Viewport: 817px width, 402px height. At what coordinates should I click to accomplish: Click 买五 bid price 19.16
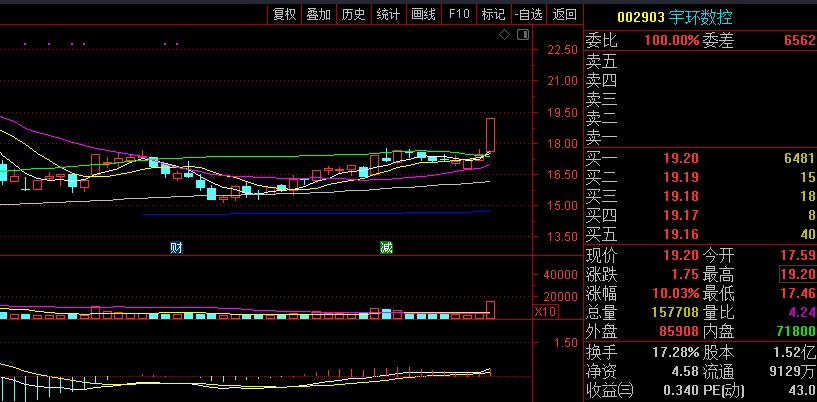click(680, 234)
